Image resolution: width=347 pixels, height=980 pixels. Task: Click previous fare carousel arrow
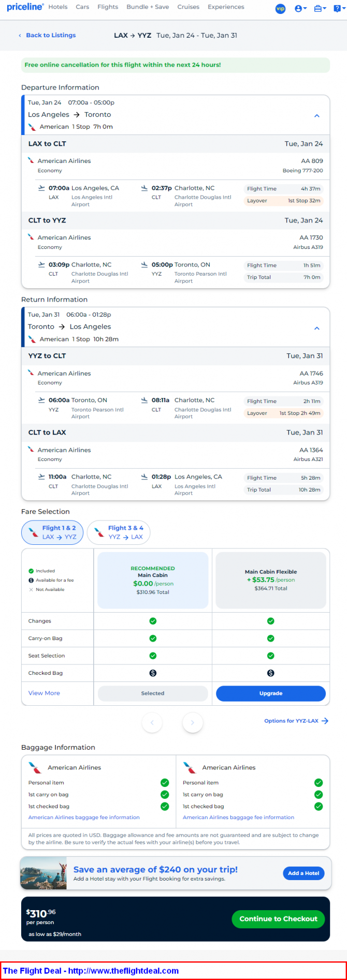(x=152, y=722)
